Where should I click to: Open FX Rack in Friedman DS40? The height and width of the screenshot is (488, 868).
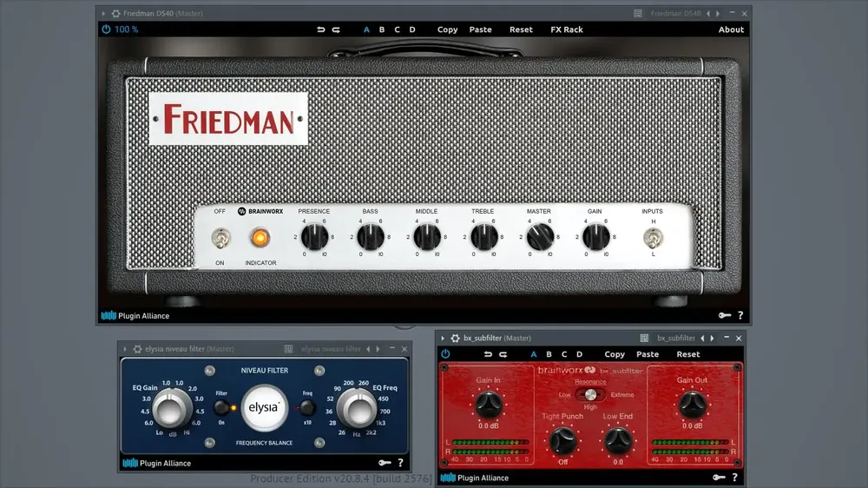click(x=566, y=30)
